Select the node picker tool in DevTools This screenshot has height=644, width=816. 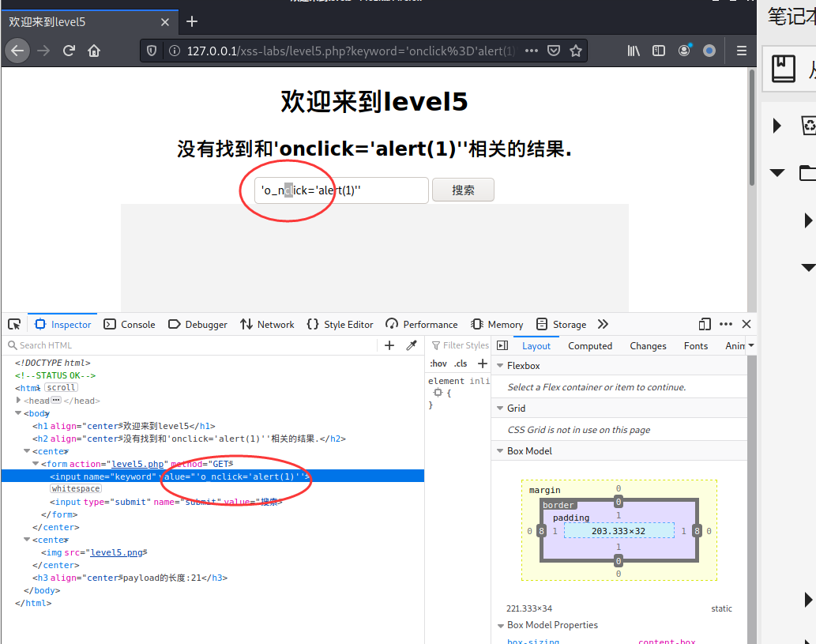(x=13, y=324)
